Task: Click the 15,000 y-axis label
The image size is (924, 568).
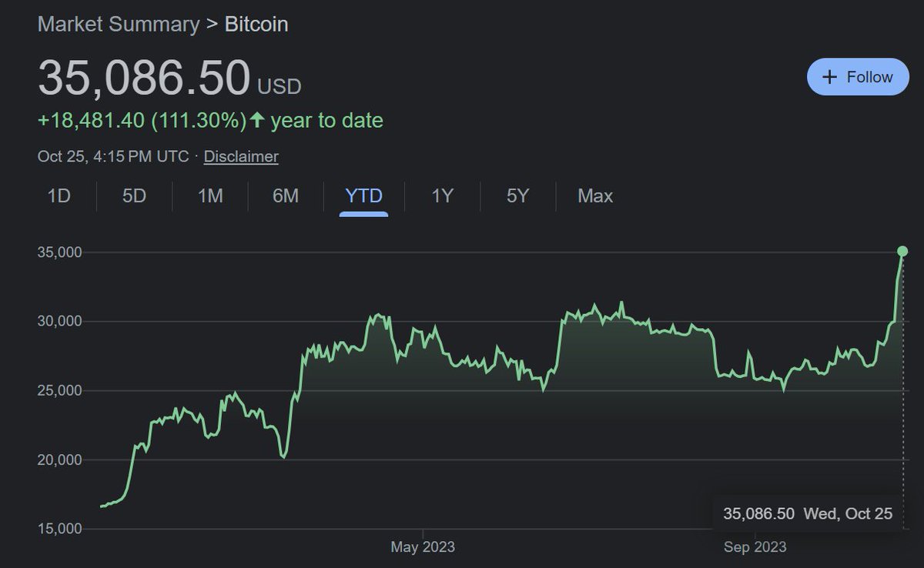Action: click(59, 529)
